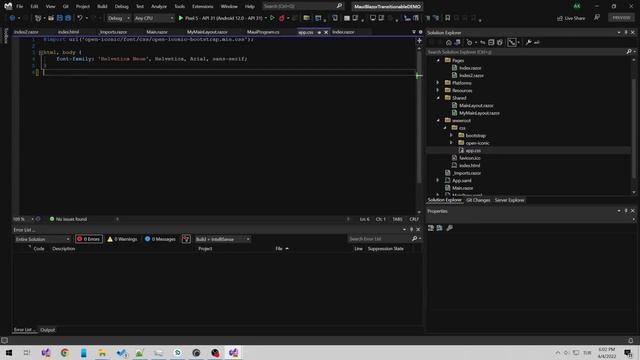Click the Solution Explorer Home icon
This screenshot has width=640, height=360.
pyautogui.click(x=449, y=42)
